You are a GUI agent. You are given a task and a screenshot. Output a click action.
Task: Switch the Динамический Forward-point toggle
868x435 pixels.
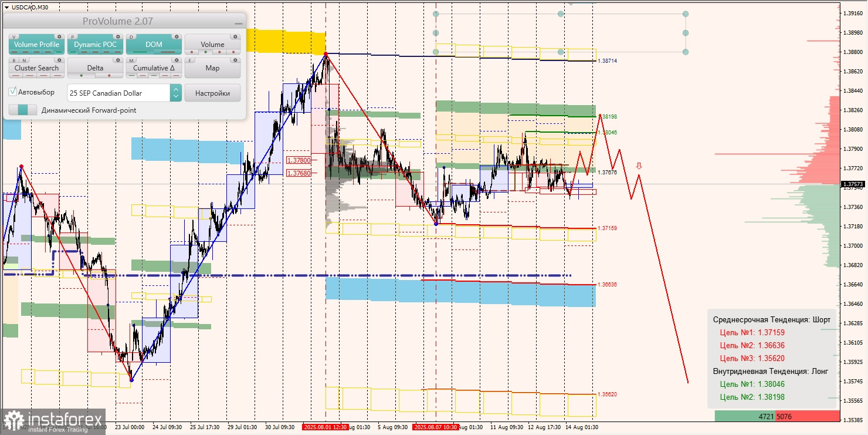23,110
